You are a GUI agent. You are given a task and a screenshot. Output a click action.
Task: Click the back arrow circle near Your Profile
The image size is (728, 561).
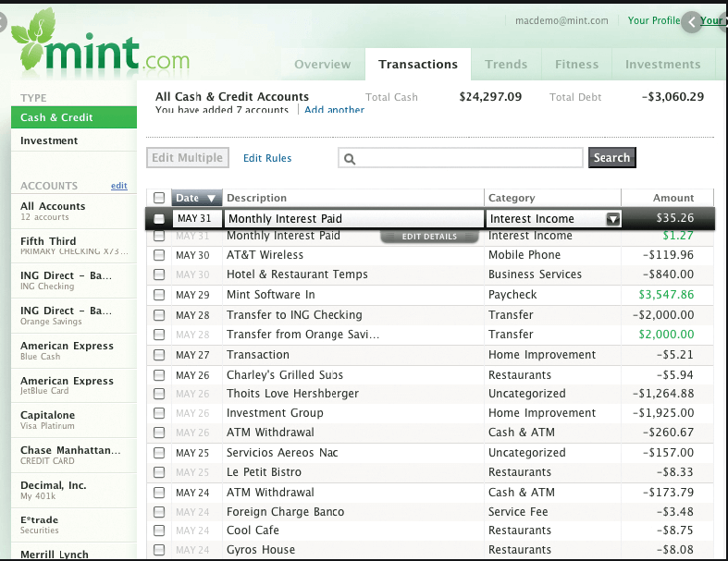click(x=692, y=22)
